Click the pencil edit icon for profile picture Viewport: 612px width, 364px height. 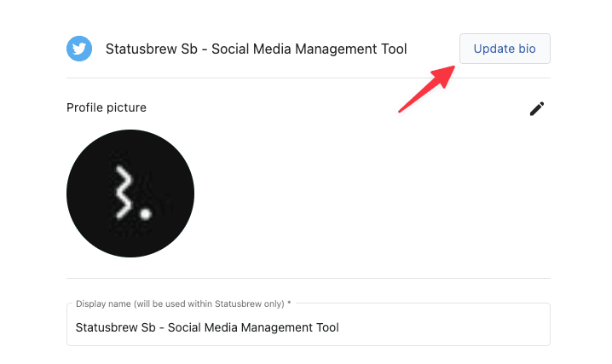537,109
